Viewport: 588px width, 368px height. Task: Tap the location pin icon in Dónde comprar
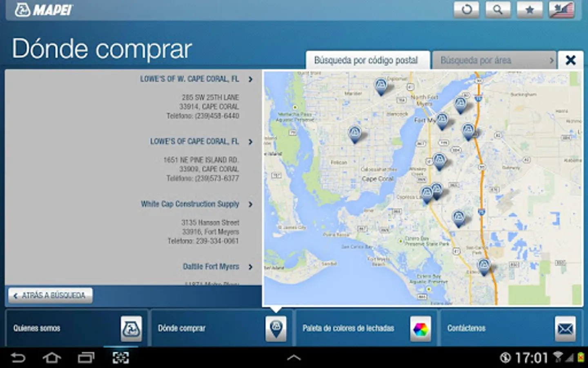pyautogui.click(x=276, y=329)
